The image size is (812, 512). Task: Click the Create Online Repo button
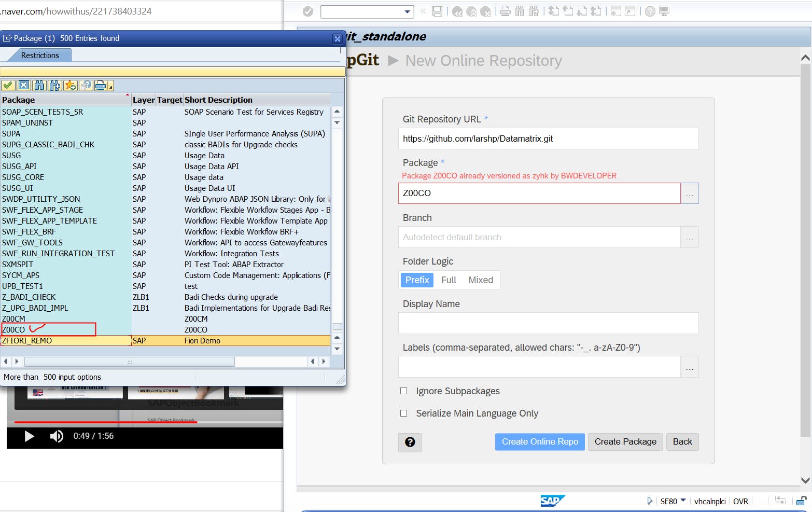click(x=540, y=442)
